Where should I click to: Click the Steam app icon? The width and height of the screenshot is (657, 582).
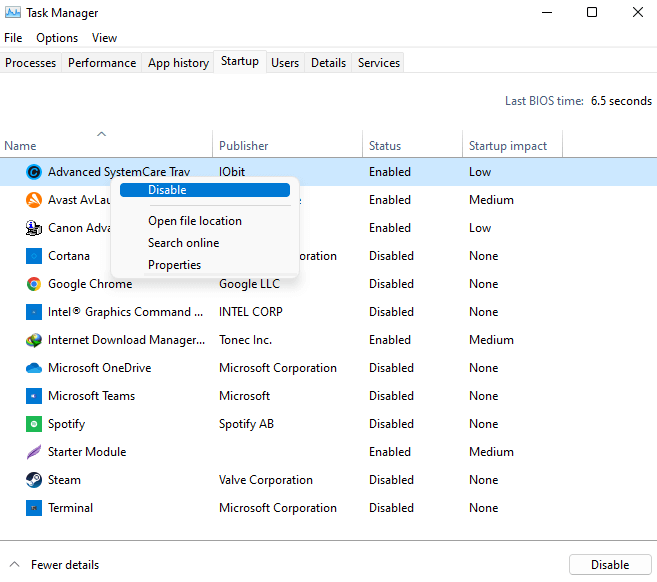[x=33, y=480]
